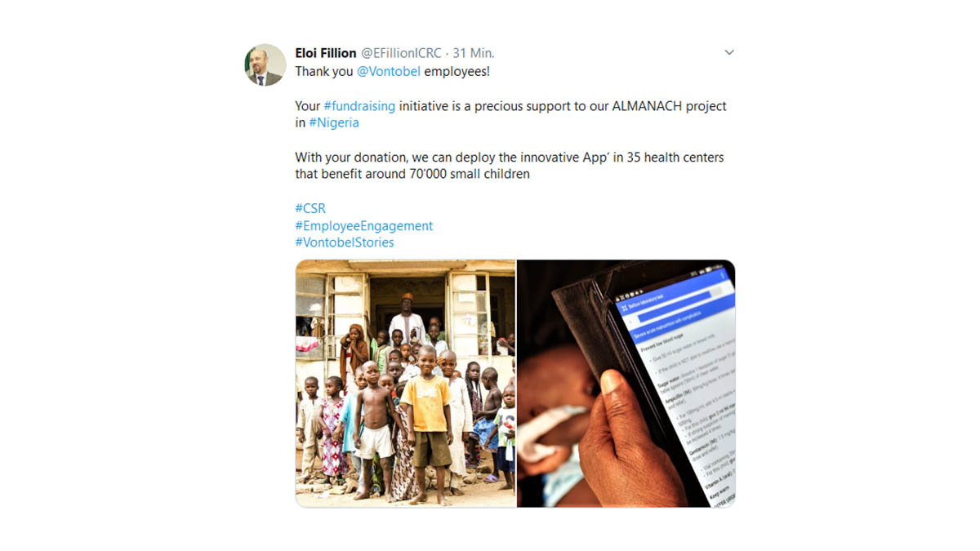Image resolution: width=980 pixels, height=551 pixels.
Task: View the photo of children outside the building
Action: click(x=406, y=383)
